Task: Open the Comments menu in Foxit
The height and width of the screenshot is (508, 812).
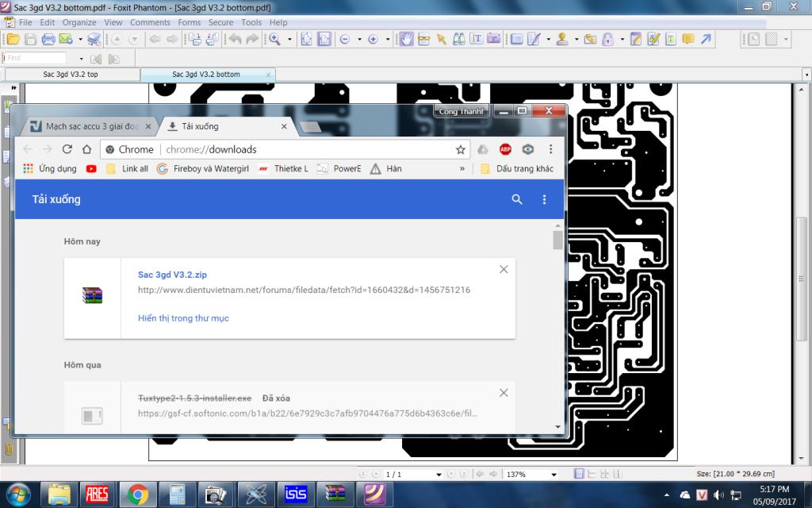Action: 150,22
